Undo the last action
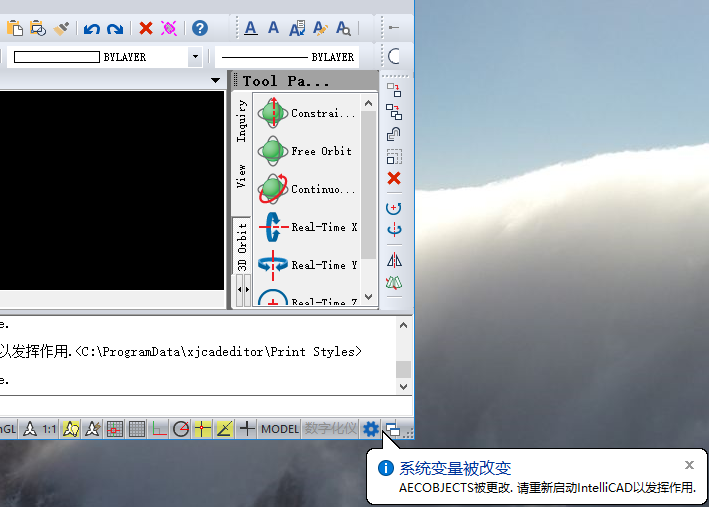Viewport: 709px width, 509px height. point(92,28)
